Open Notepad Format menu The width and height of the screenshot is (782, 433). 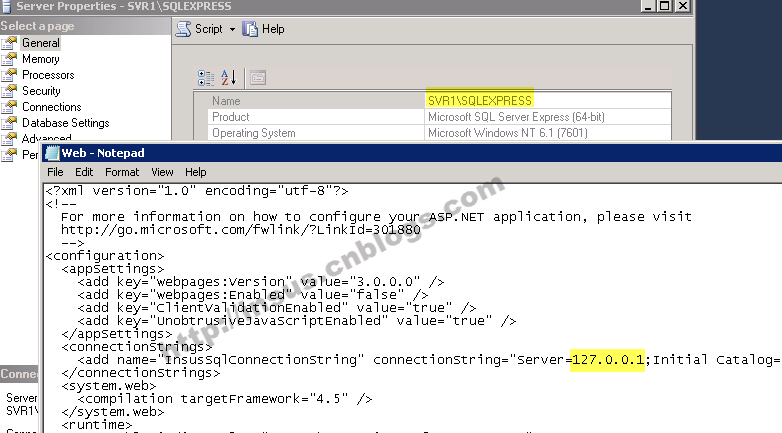122,172
